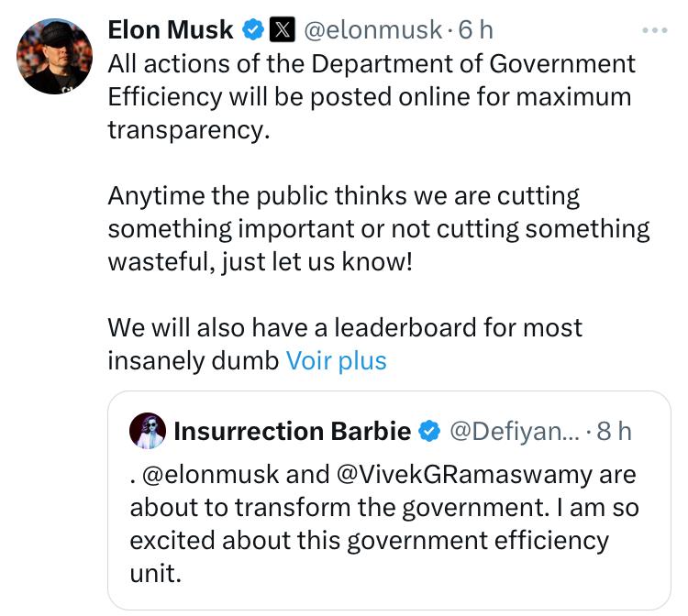Viewport: 688px width, 616px height.
Task: Expand the post with Voir plus
Action: click(x=337, y=360)
